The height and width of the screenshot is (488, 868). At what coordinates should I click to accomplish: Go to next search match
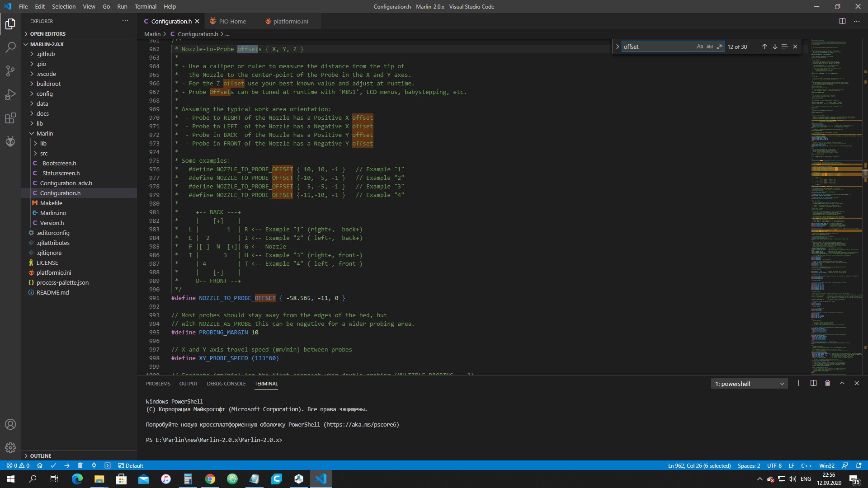coord(775,47)
